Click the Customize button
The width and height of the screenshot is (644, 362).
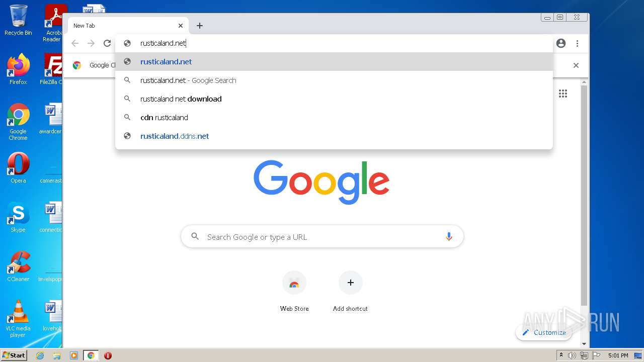coord(544,332)
